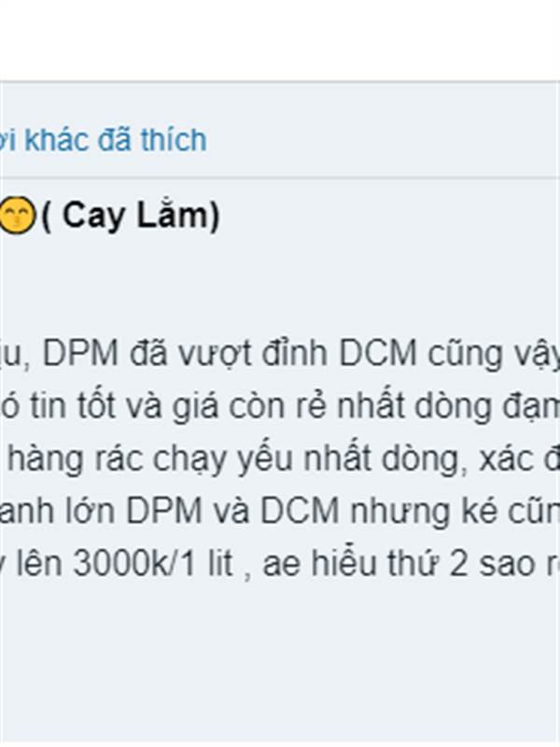Click the smiling emoji before Cay Lắm

[x=17, y=216]
